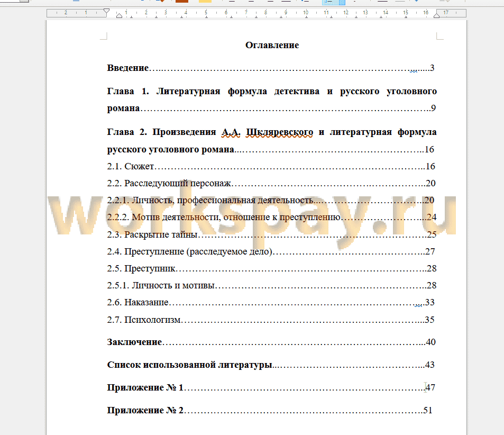Click 'Список использованной литературы' line
The width and height of the screenshot is (504, 435).
tap(271, 365)
